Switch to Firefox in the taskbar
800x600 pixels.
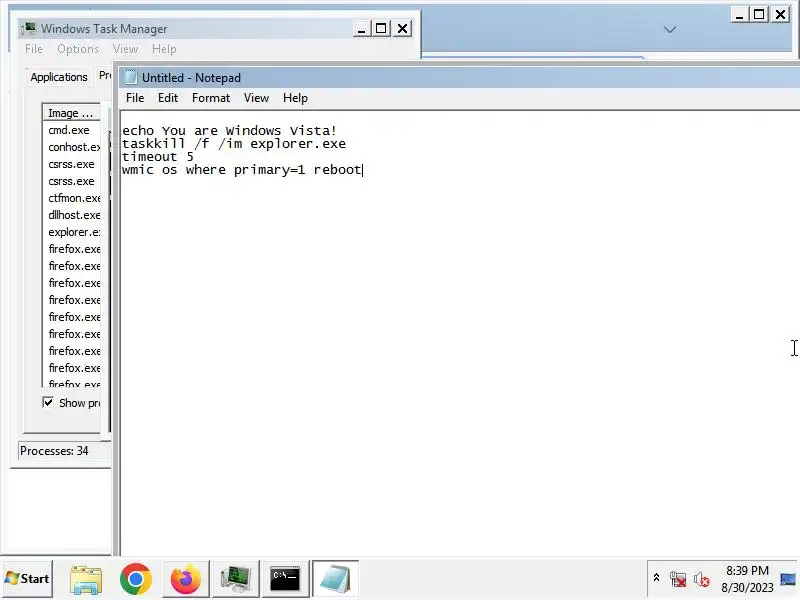point(185,579)
